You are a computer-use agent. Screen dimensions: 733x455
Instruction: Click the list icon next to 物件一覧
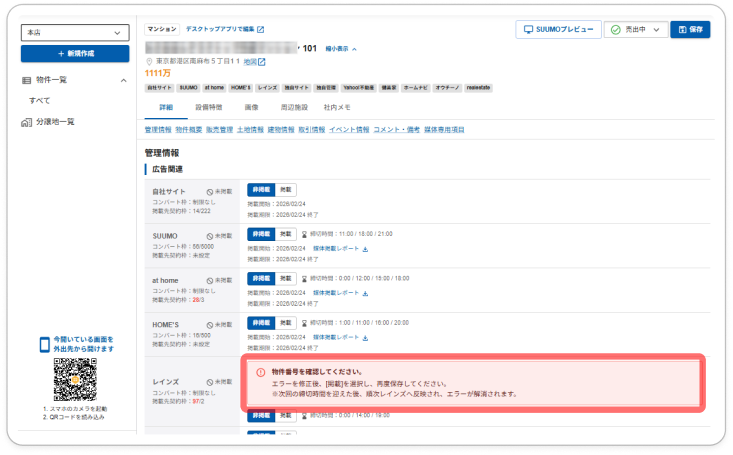click(x=27, y=80)
